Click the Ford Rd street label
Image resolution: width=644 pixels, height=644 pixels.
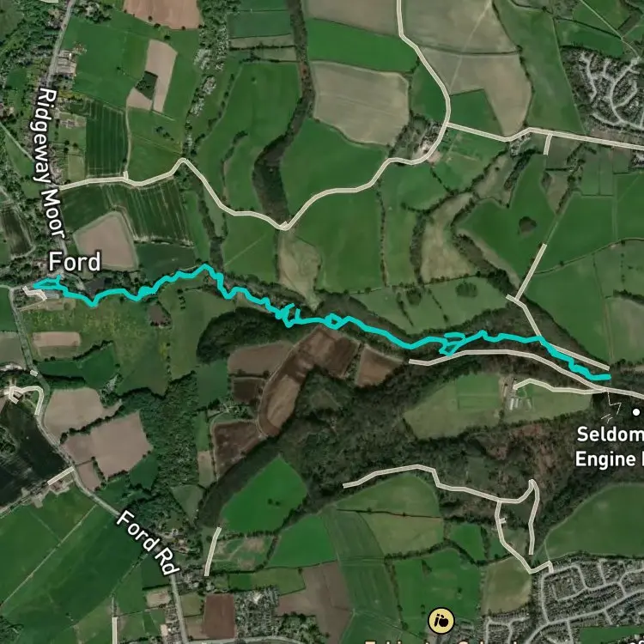click(x=148, y=542)
